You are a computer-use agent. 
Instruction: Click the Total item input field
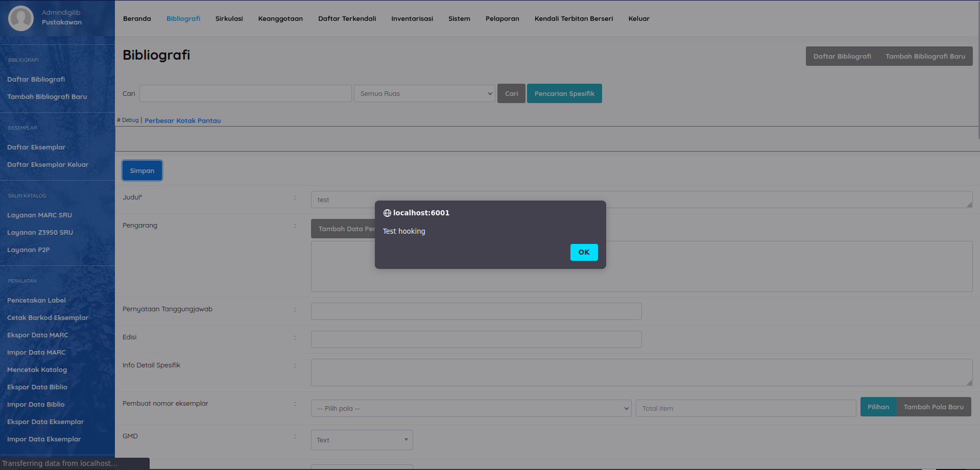(x=745, y=409)
